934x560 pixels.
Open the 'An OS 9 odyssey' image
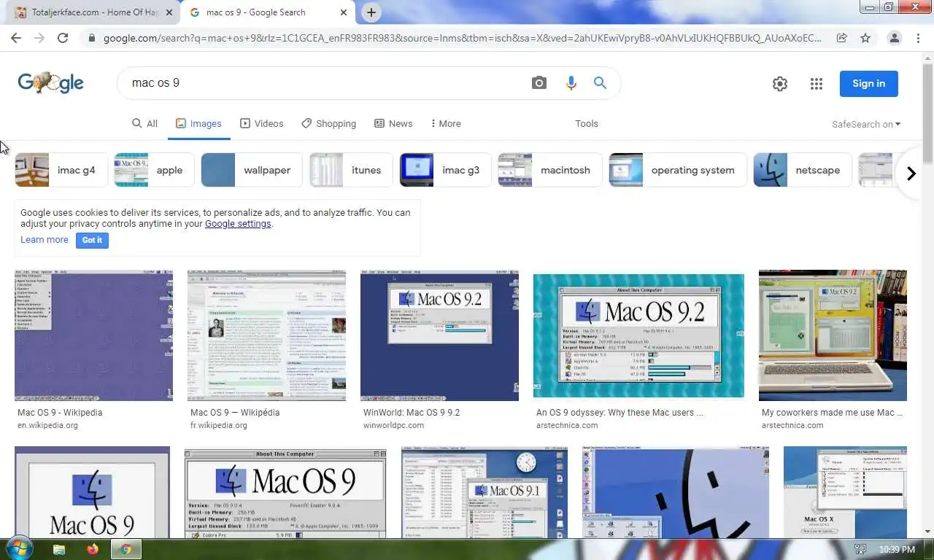[638, 335]
